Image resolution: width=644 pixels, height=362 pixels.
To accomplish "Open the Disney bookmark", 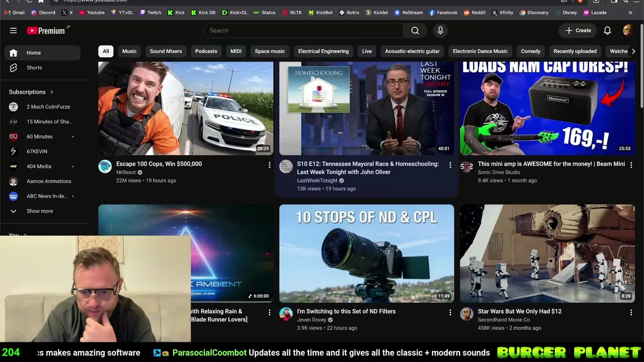I will coord(566,13).
